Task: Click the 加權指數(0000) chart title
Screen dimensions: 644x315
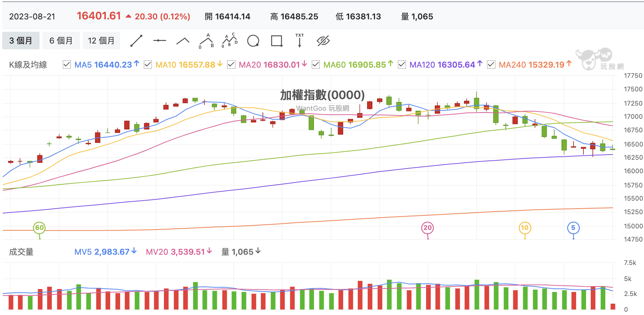Action: [322, 95]
